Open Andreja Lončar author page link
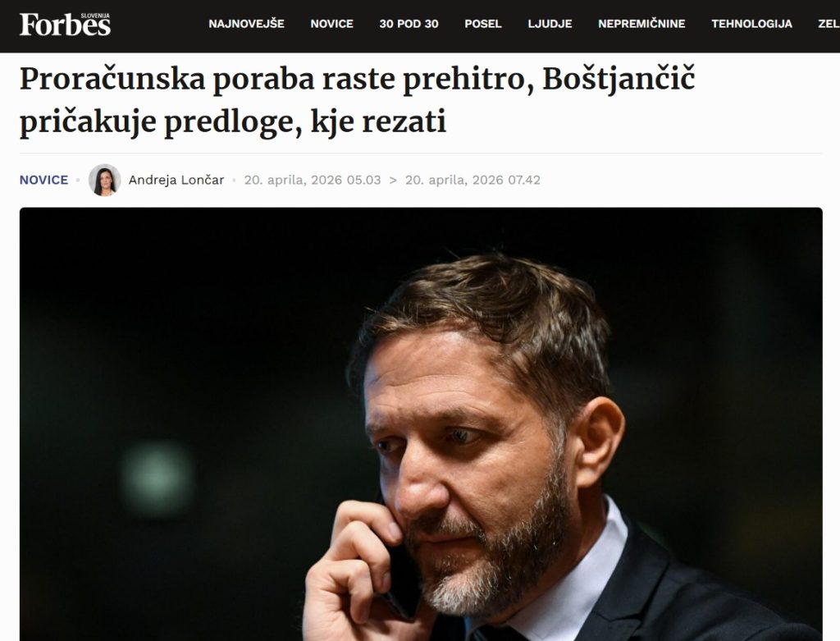Image resolution: width=840 pixels, height=641 pixels. pos(176,180)
